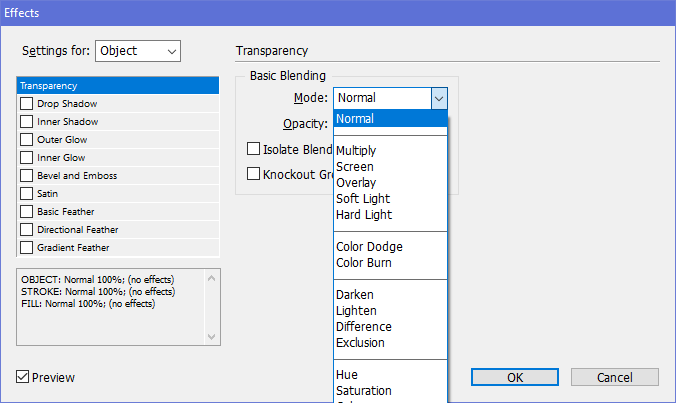The image size is (676, 403).
Task: Uncheck the Preview checkbox
Action: click(23, 377)
